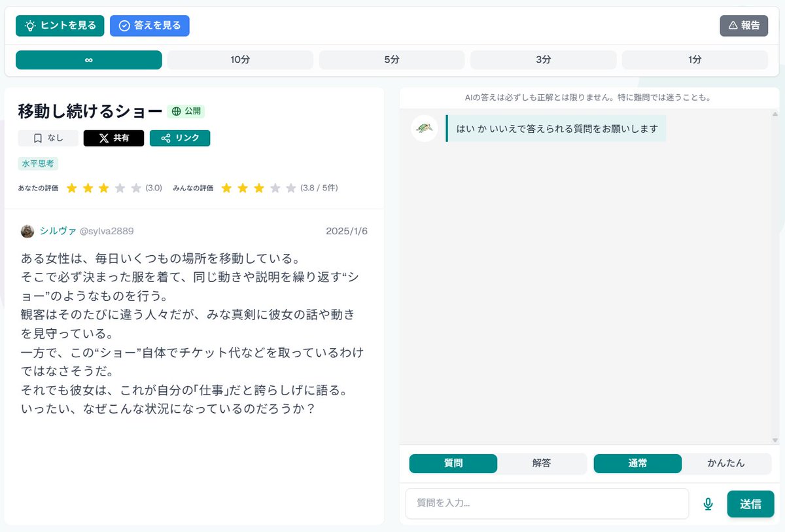Viewport: 785px width, 532px height.
Task: Set あなたの評価 to five stars
Action: 135,188
